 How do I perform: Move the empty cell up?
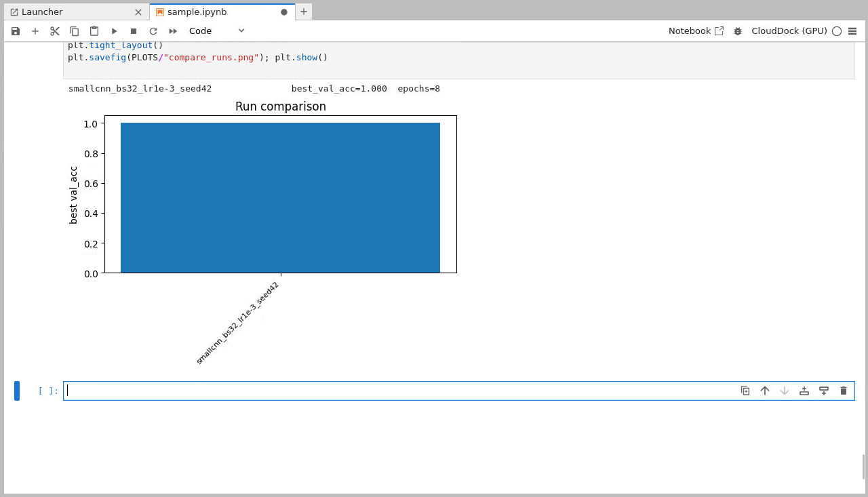point(765,391)
